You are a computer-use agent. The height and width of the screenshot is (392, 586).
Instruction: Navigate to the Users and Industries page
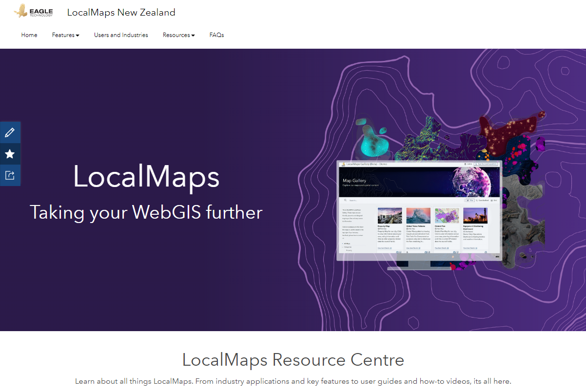(120, 35)
